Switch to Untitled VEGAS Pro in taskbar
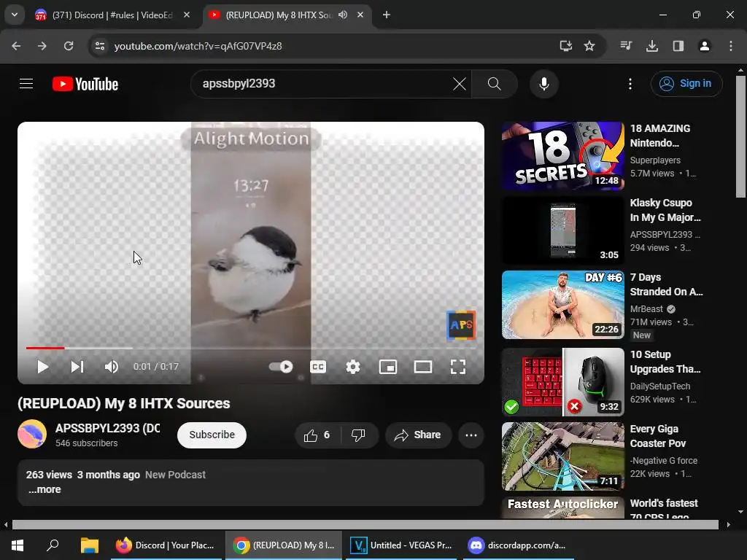 [x=402, y=545]
